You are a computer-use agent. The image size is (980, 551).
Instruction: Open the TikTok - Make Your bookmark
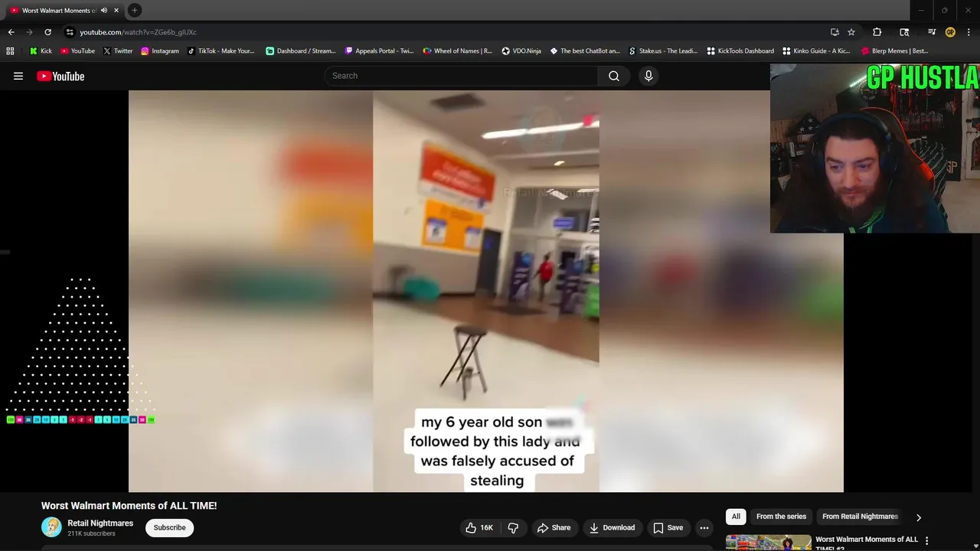point(221,51)
